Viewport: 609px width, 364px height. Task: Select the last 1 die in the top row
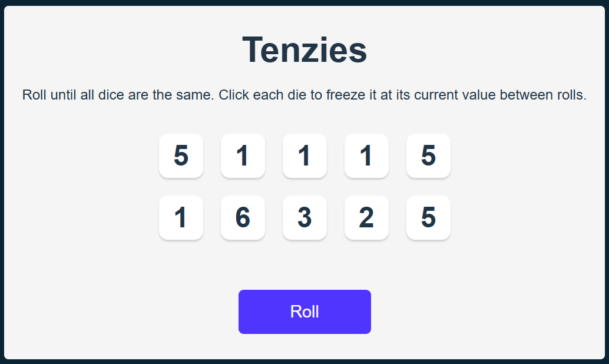pos(366,155)
